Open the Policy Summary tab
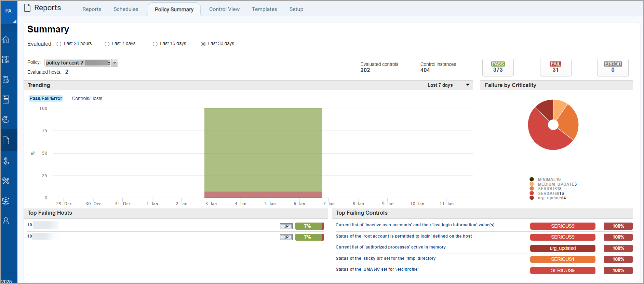 [174, 10]
